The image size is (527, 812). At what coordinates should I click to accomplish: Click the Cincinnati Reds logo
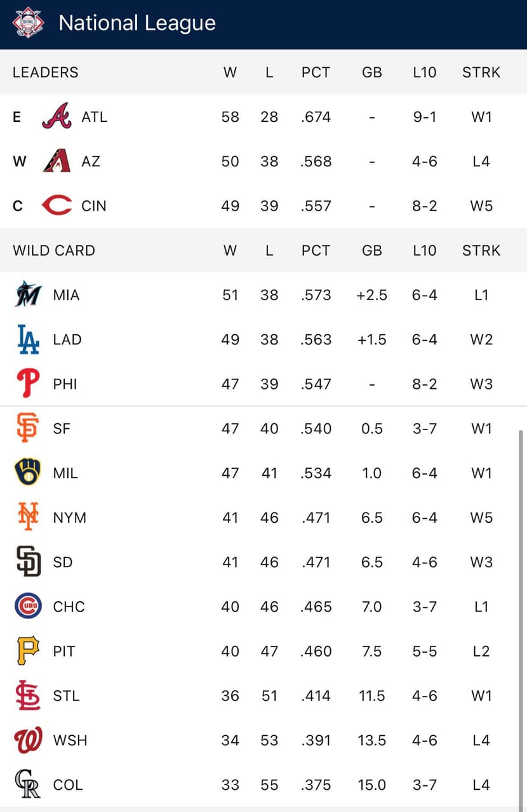pos(57,206)
